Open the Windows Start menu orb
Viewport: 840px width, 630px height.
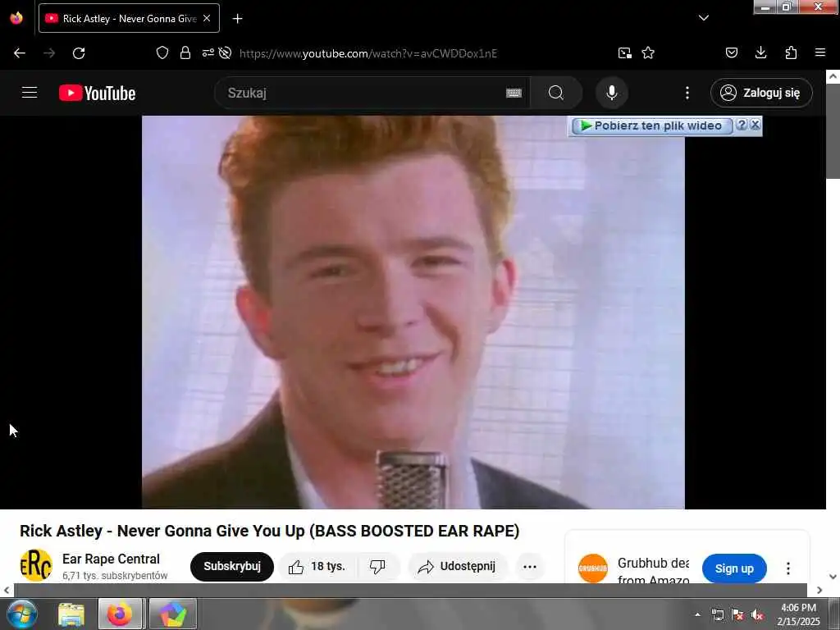[21, 614]
